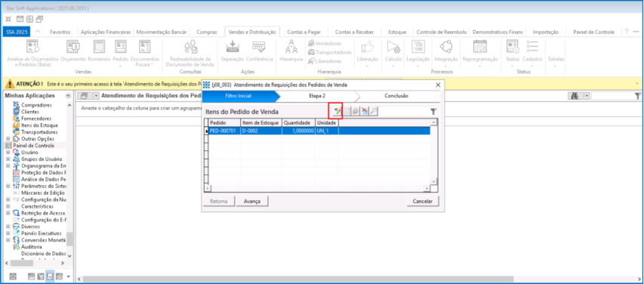The height and width of the screenshot is (284, 644).
Task: Open the SSA 2025 application menu
Action: (x=16, y=32)
